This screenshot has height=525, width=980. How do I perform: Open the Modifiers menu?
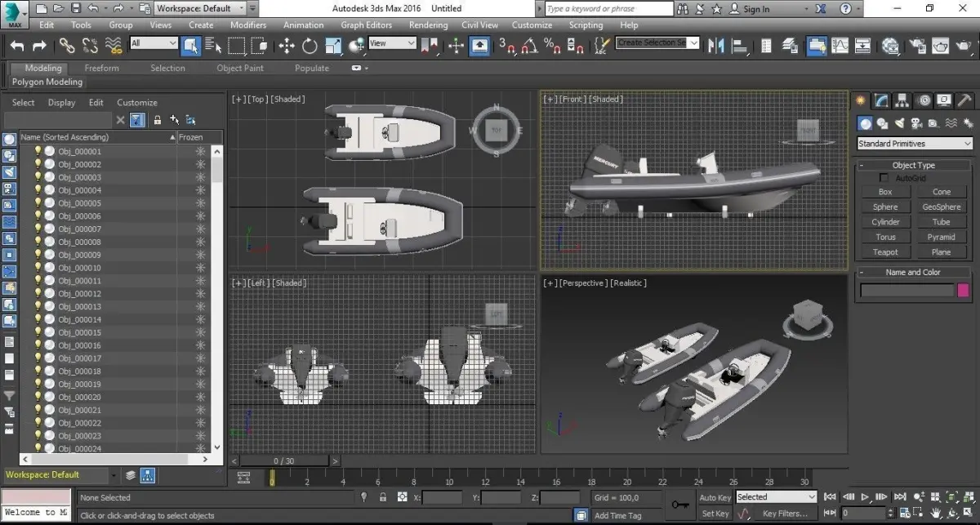coord(248,25)
